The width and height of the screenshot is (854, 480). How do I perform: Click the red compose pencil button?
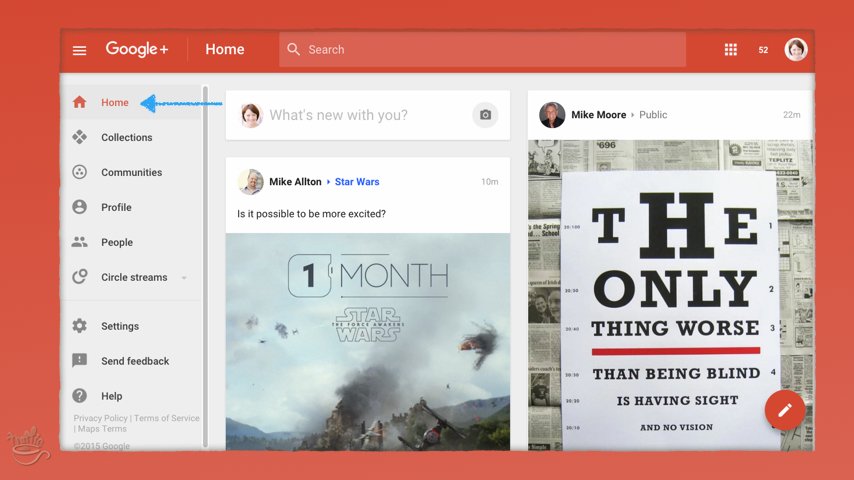[785, 410]
